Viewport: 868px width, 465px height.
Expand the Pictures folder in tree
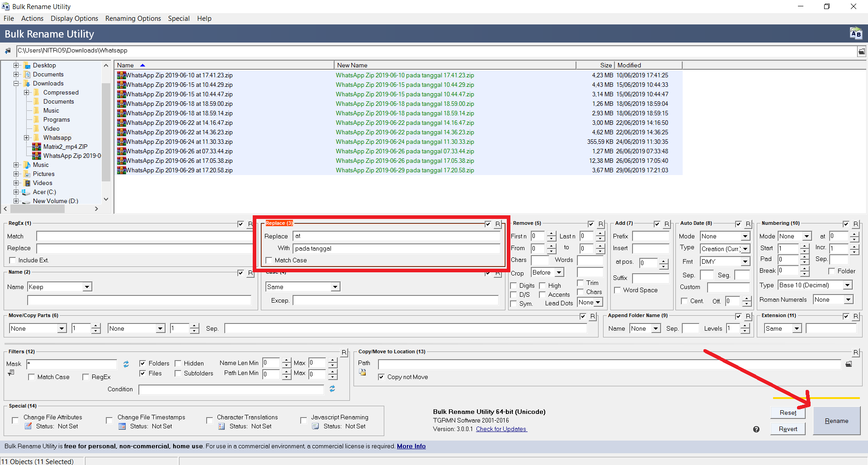point(16,174)
